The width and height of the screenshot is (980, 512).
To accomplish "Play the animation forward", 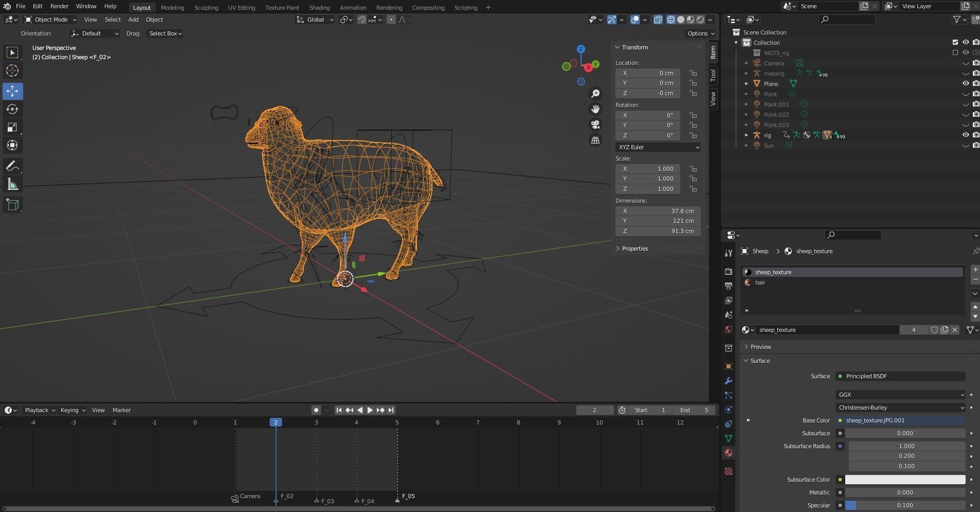I will 370,410.
